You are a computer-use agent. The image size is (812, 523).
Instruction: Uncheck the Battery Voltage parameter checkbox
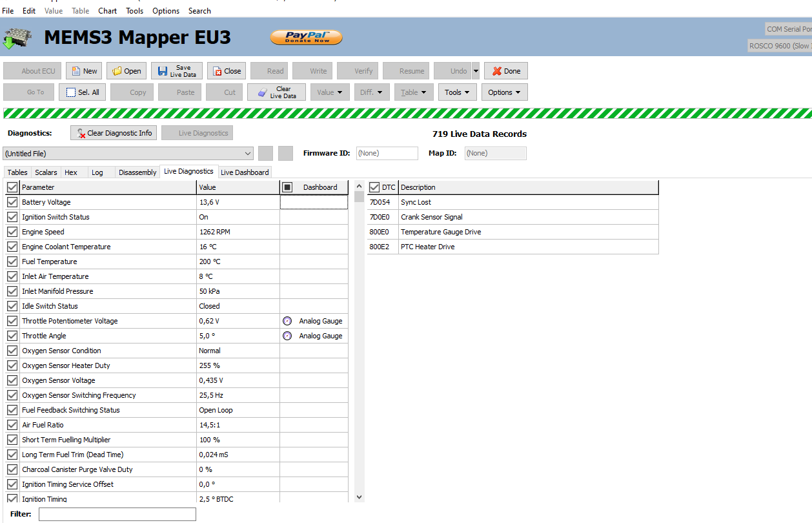pyautogui.click(x=12, y=202)
